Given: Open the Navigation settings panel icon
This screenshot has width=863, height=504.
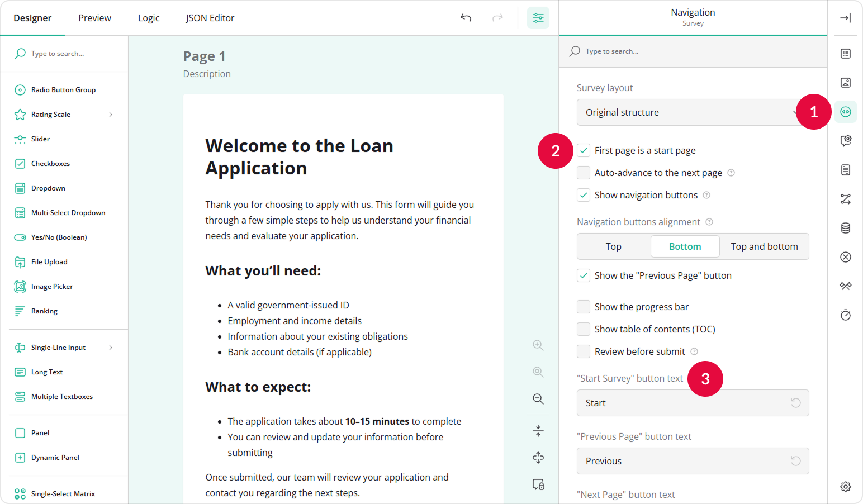Looking at the screenshot, I should click(845, 111).
